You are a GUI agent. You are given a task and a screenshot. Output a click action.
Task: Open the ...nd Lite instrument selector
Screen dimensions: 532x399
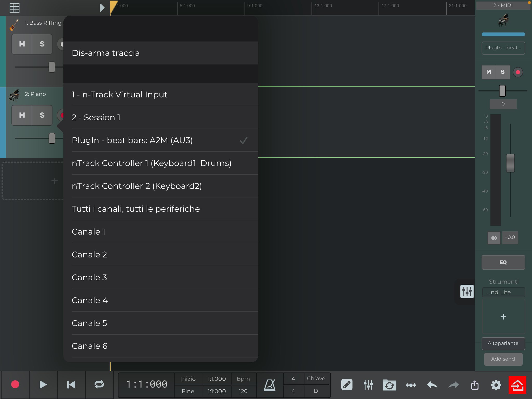[x=503, y=292]
